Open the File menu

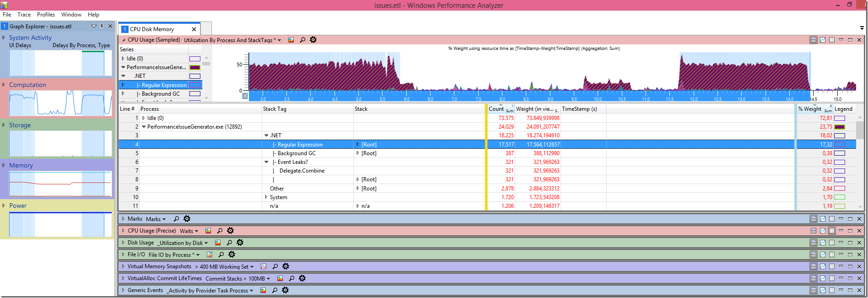pos(7,15)
